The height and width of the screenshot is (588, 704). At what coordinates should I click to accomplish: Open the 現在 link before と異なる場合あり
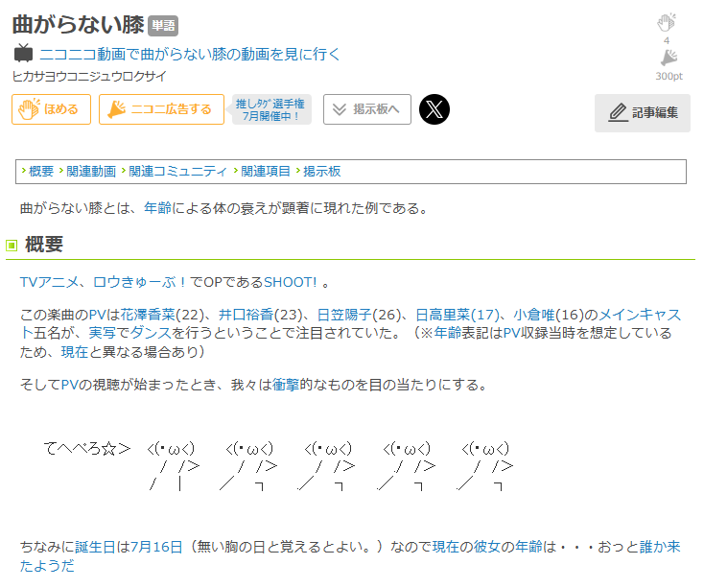tap(75, 351)
